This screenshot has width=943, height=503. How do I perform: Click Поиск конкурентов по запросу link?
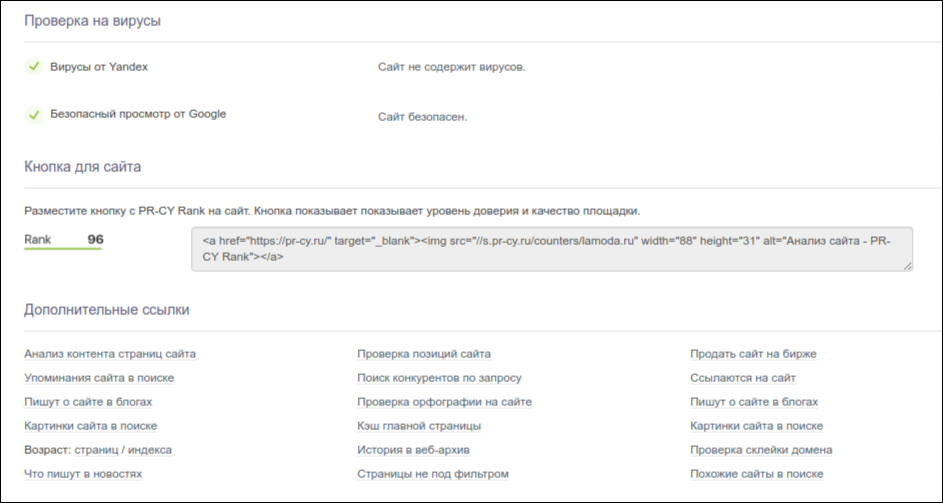click(x=439, y=378)
